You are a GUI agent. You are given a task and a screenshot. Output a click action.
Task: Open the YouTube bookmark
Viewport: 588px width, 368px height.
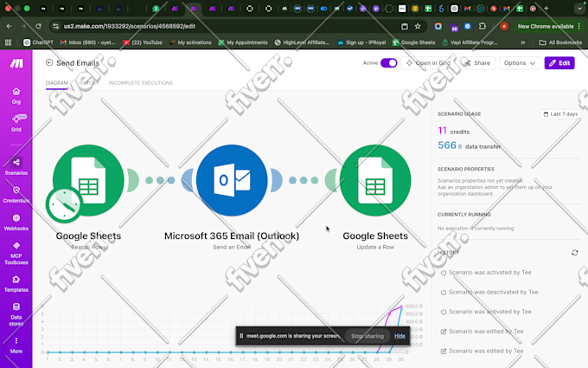coord(143,42)
